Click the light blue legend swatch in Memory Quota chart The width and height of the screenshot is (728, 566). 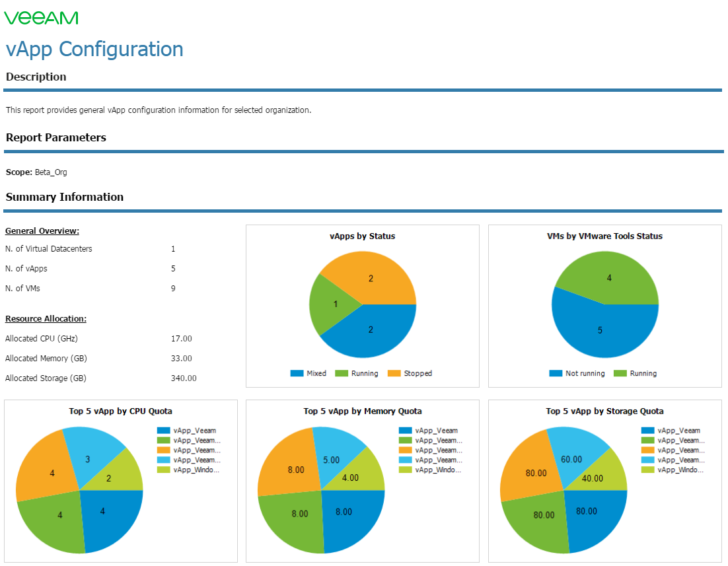[406, 460]
